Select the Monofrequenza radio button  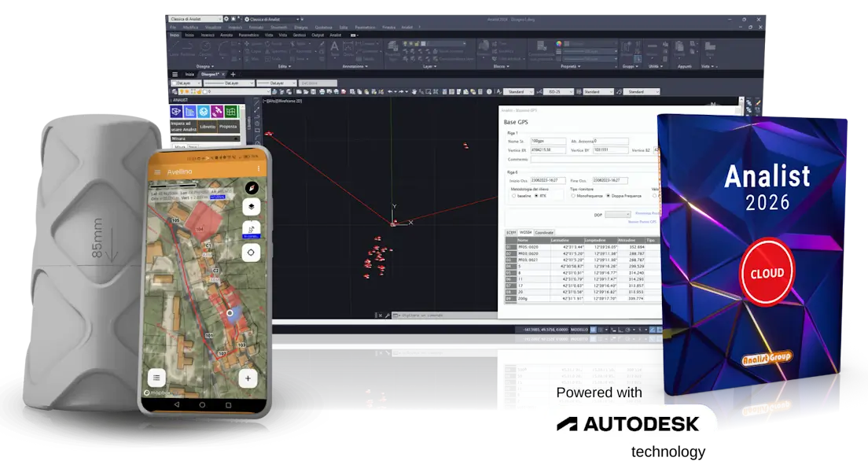[x=573, y=196]
